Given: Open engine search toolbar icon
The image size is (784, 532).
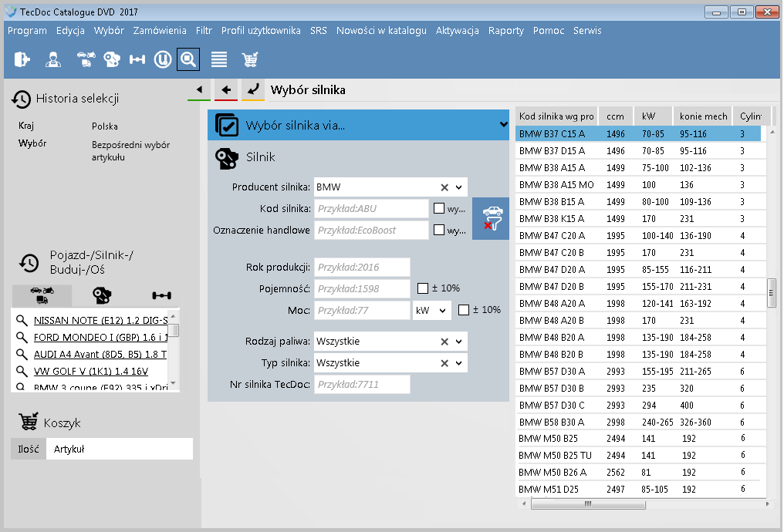Looking at the screenshot, I should [x=111, y=59].
